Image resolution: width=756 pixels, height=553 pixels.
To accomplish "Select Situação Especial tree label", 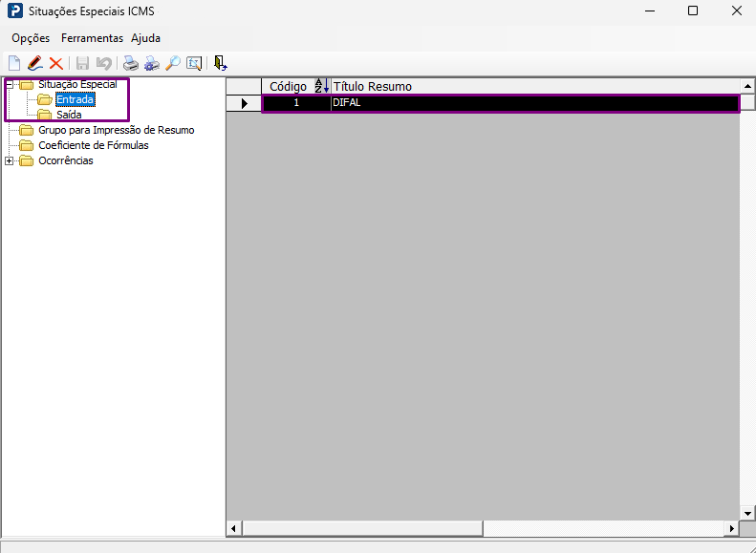I will coord(77,84).
